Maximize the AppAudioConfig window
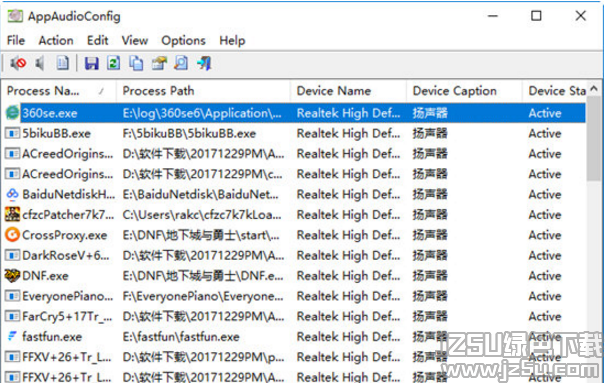The height and width of the screenshot is (383, 605). [536, 16]
